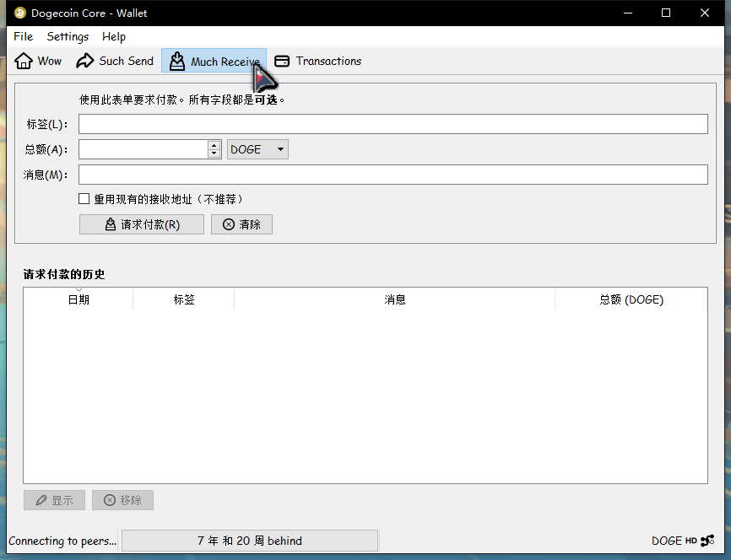Decrease amount with the spinner down arrow
This screenshot has height=560, width=731.
coord(214,153)
